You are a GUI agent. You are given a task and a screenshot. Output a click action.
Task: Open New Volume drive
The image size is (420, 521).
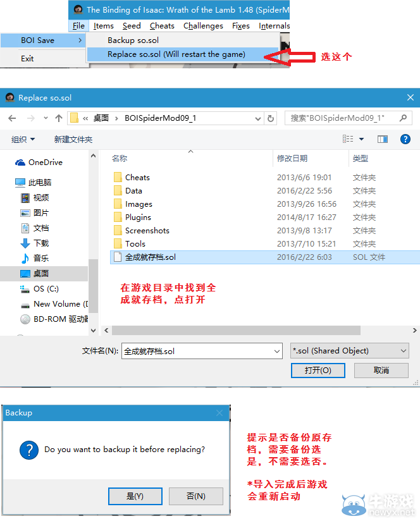tap(54, 304)
